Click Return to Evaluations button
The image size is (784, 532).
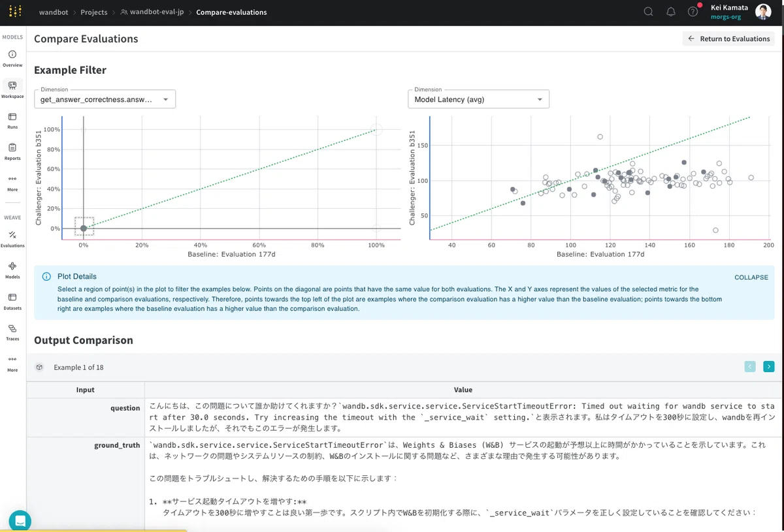click(728, 39)
